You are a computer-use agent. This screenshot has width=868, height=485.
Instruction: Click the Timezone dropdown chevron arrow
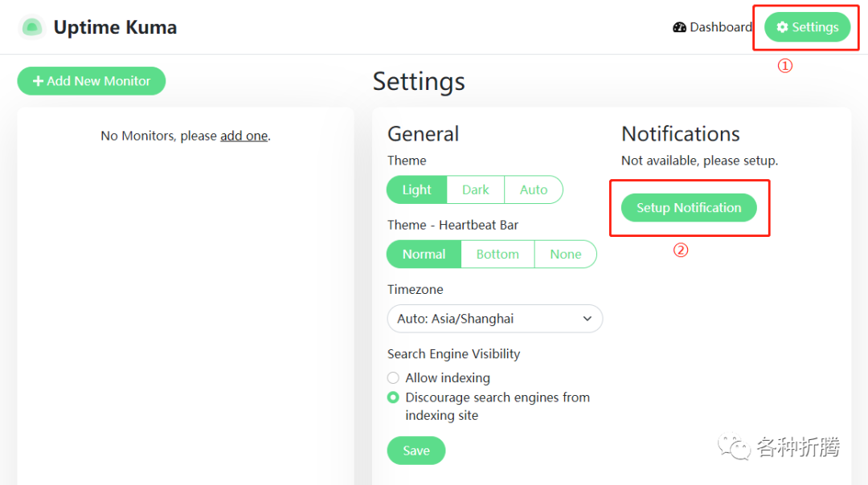tap(587, 319)
